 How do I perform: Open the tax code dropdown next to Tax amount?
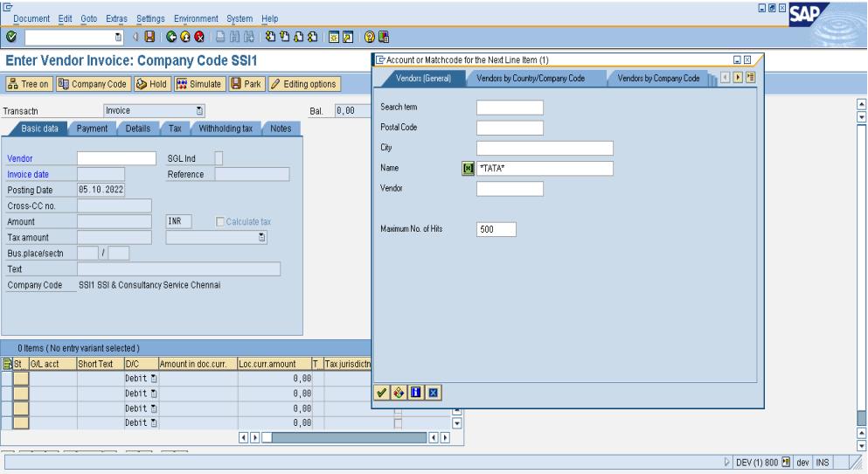click(x=260, y=237)
